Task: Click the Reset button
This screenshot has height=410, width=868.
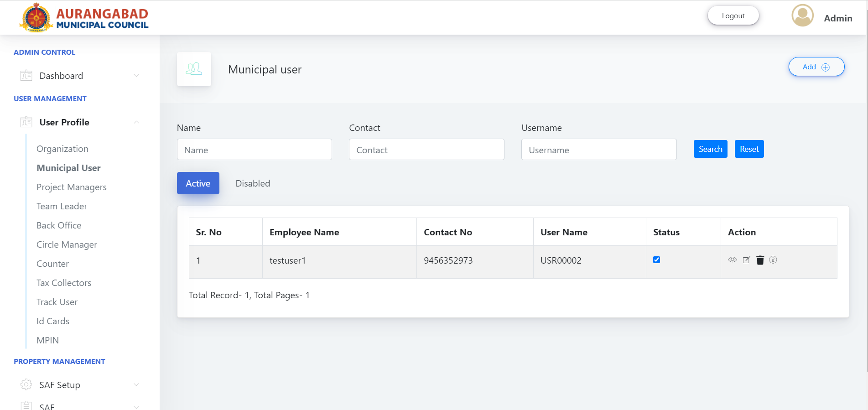Action: 749,149
